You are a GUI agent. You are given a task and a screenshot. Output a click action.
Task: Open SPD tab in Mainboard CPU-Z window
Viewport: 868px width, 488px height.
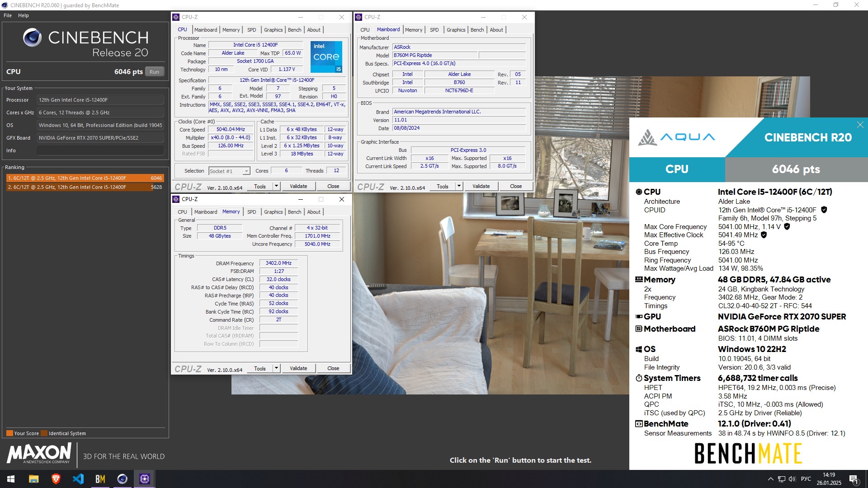(x=434, y=30)
